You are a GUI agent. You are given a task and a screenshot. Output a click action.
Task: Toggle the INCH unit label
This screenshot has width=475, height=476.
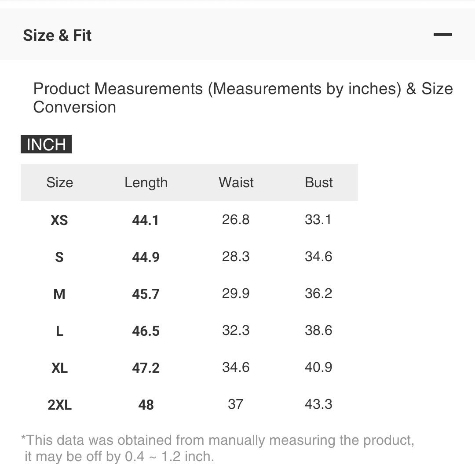pos(46,145)
